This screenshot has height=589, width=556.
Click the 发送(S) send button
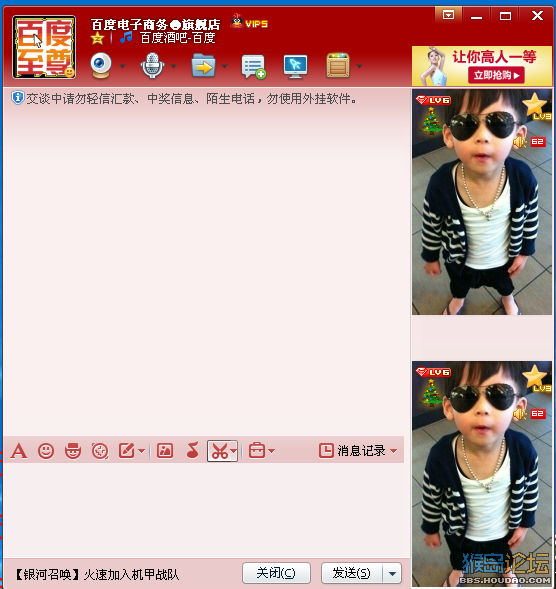(352, 573)
